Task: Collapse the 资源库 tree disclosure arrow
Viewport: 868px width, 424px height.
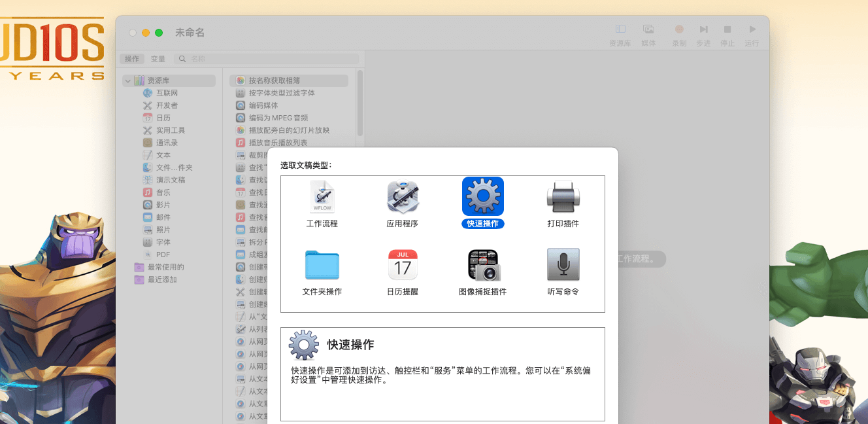Action: point(127,80)
